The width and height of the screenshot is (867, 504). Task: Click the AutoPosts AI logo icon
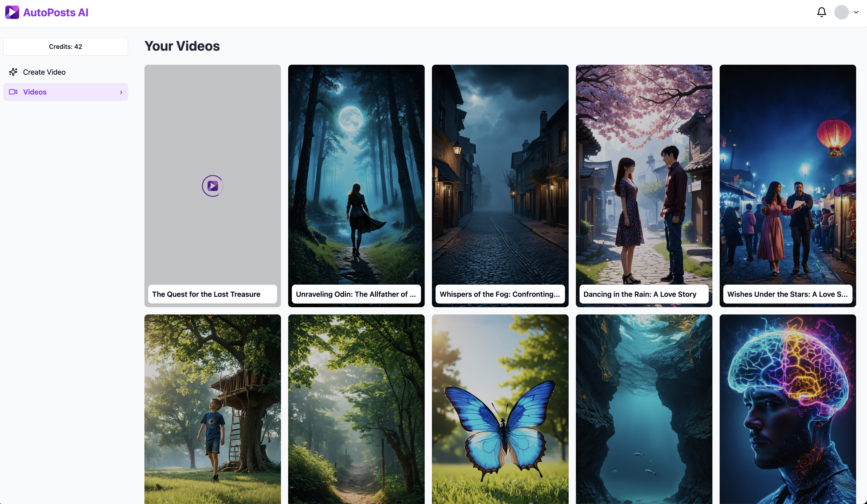pyautogui.click(x=12, y=12)
